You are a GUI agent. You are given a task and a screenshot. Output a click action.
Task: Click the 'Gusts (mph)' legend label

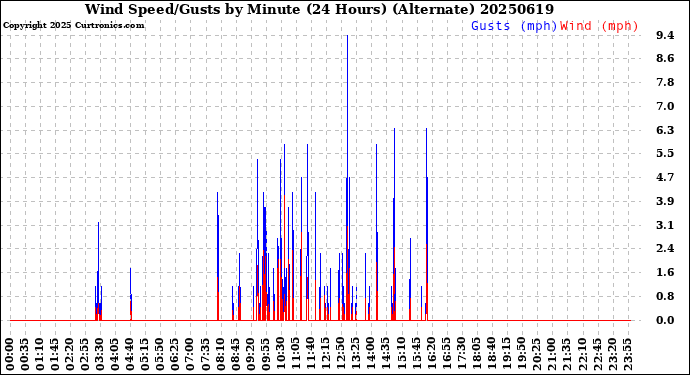[514, 26]
